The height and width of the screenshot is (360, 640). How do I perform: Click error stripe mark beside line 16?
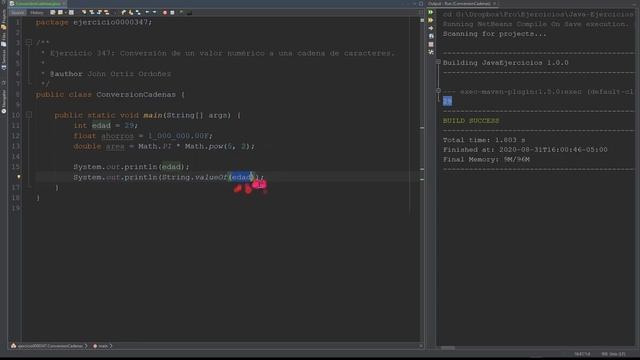point(422,180)
